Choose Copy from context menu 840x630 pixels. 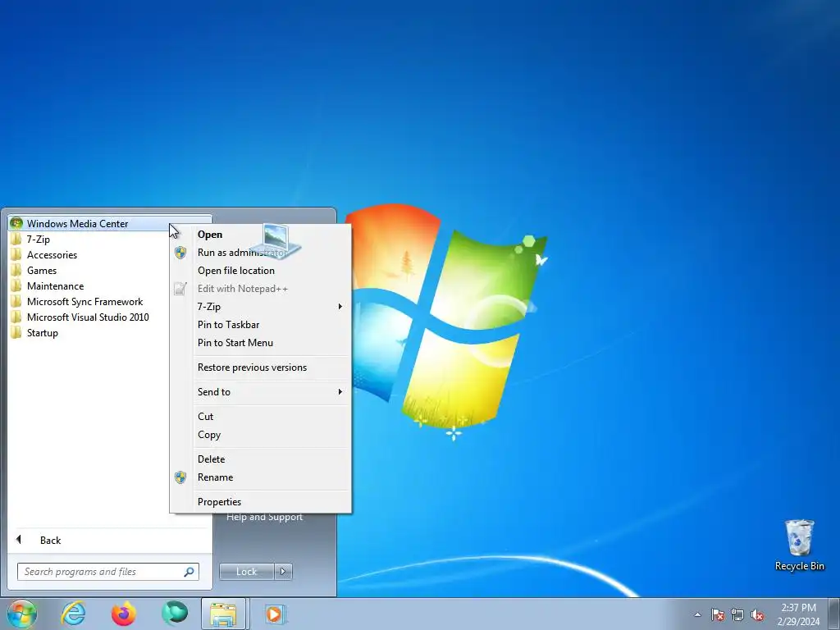point(260,435)
